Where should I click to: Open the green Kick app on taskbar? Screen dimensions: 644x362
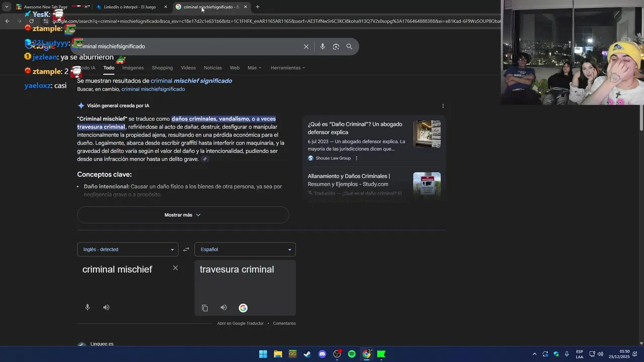pos(381,354)
